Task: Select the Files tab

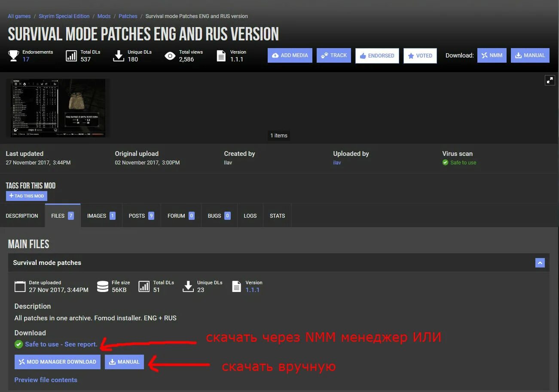Action: 63,216
